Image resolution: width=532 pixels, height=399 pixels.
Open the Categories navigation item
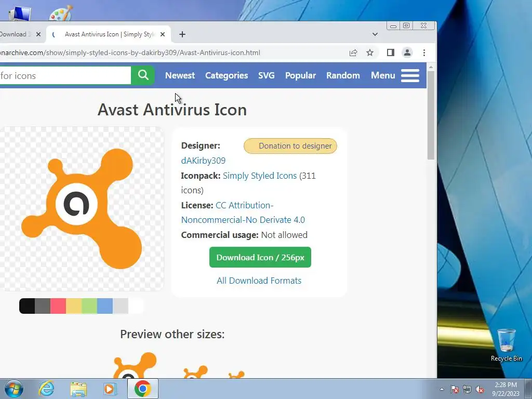(227, 75)
